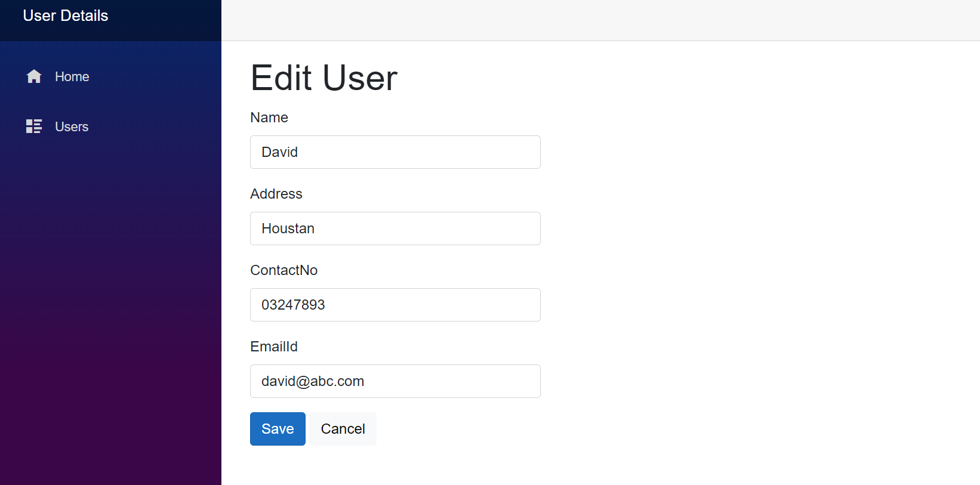Save the edited user

tap(278, 429)
